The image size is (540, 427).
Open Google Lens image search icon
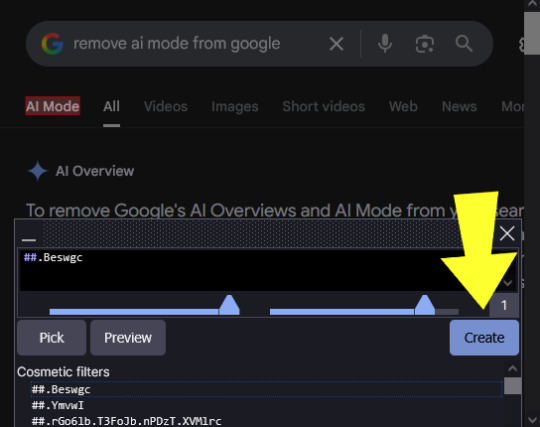point(425,44)
